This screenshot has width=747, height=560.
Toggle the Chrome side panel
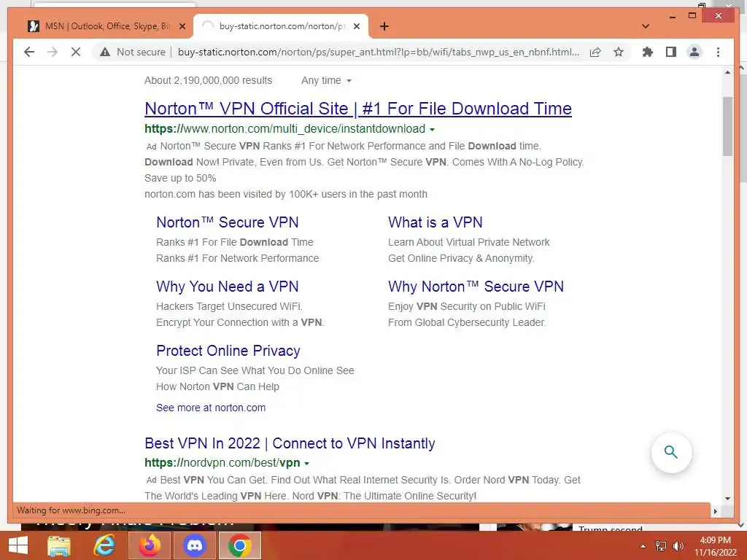pos(671,52)
